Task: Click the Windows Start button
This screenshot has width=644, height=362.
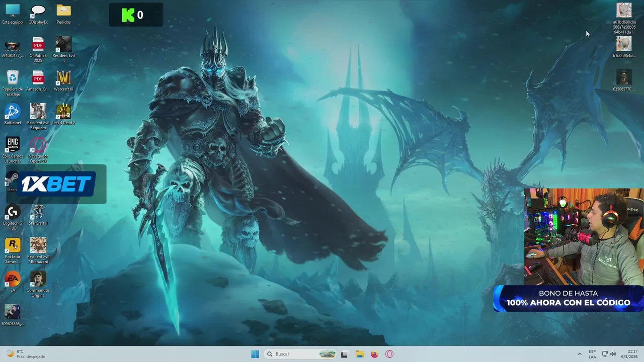Action: point(255,354)
